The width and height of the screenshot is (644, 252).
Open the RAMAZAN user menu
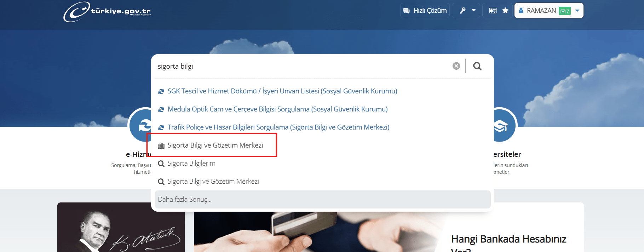[x=549, y=11]
